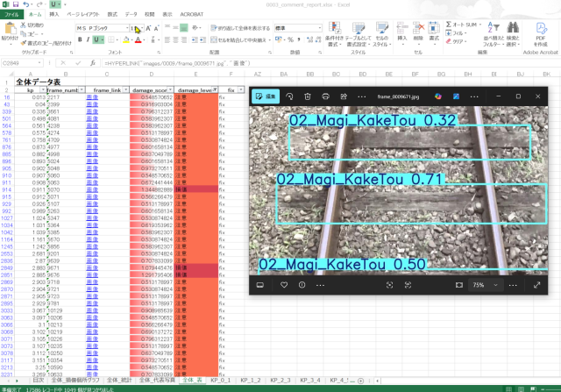Click the Edit button in the photo viewer
Viewport: 561px width, 392px height.
pos(266,96)
